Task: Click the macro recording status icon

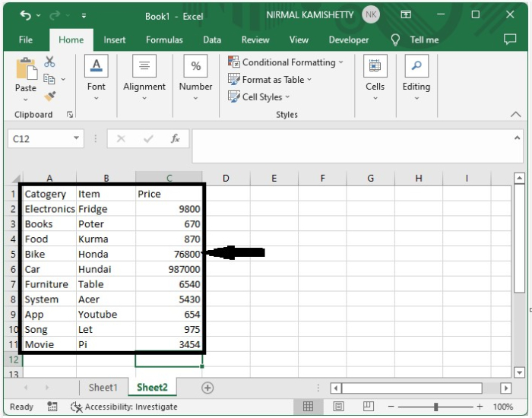Action: [52, 407]
